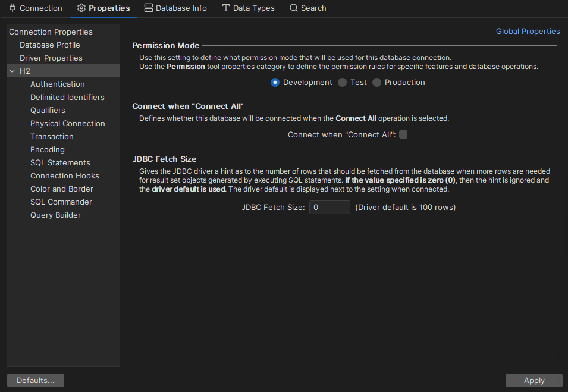The width and height of the screenshot is (568, 392).
Task: Open the Transaction properties category
Action: click(x=52, y=136)
